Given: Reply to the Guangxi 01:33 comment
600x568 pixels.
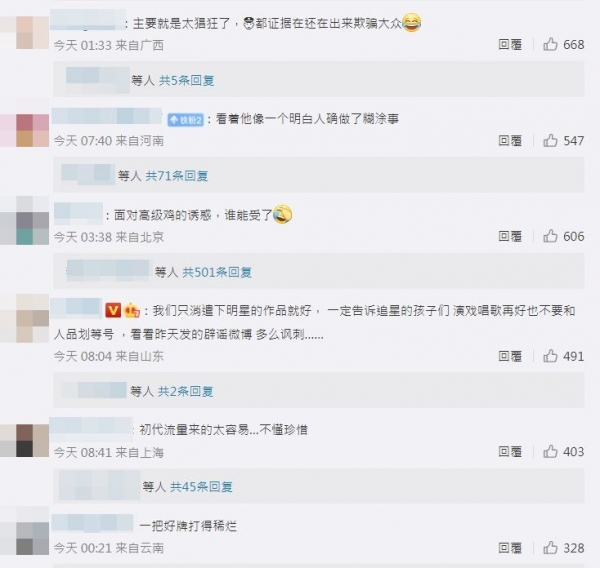Looking at the screenshot, I should [510, 45].
